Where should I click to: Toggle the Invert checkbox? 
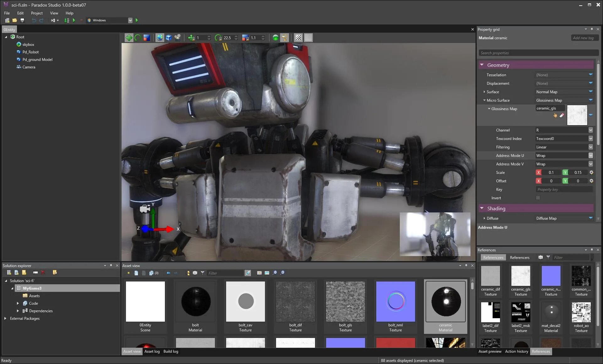pos(538,198)
